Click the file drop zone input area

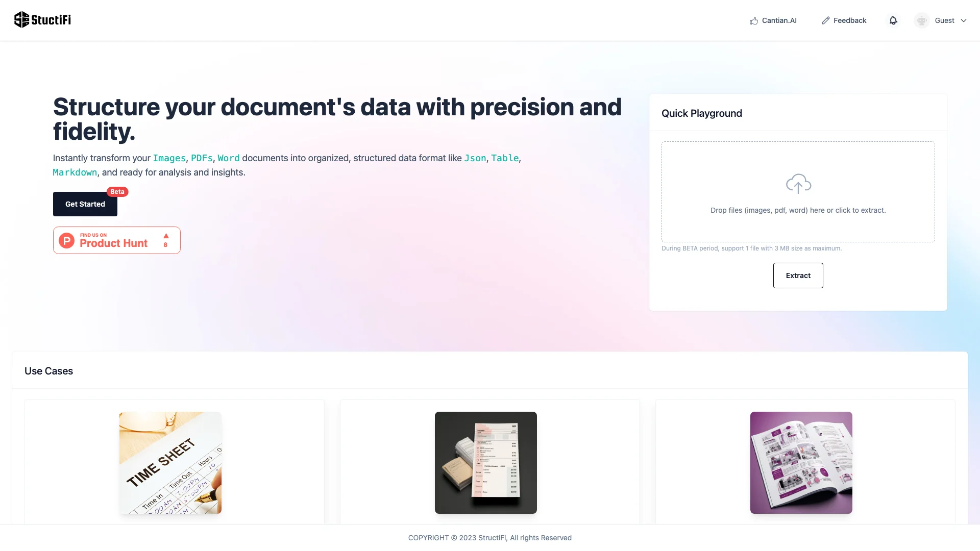798,192
